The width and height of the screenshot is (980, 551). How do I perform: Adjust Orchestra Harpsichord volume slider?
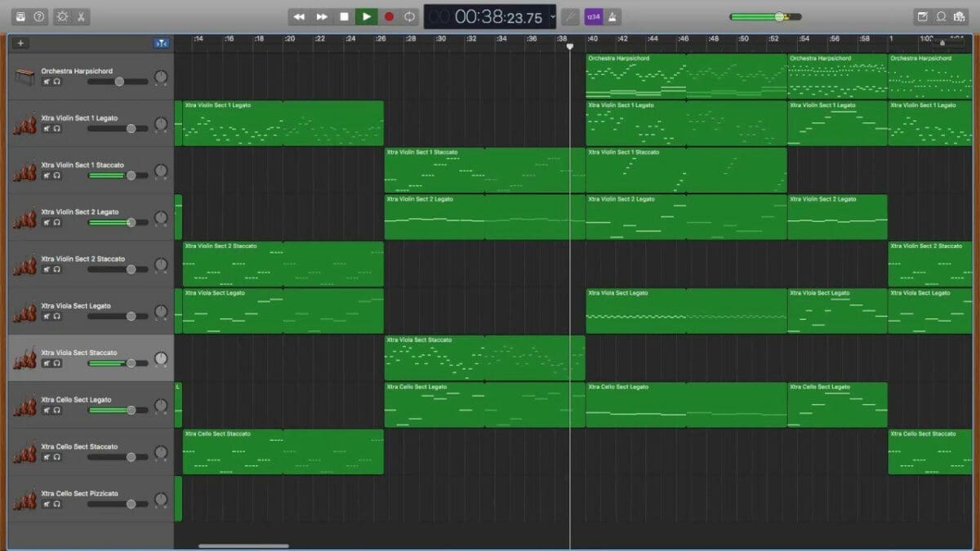coord(118,82)
